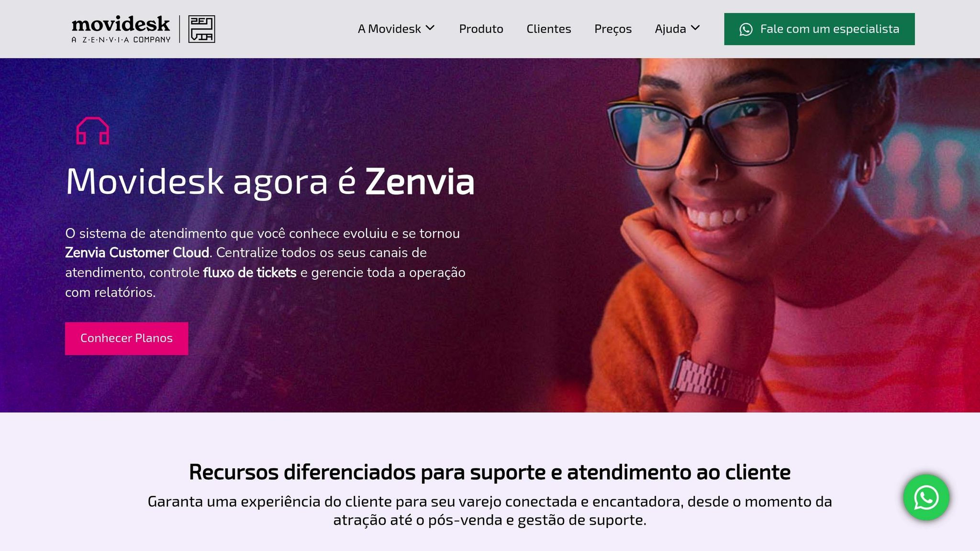This screenshot has height=551, width=980.
Task: Click the bold fluxo de tickets text
Action: coord(250,273)
